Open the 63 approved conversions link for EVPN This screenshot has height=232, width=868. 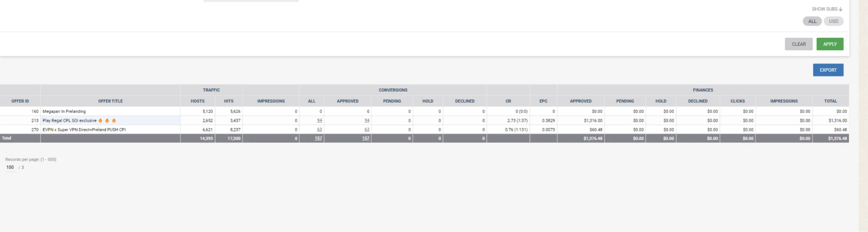coord(367,129)
